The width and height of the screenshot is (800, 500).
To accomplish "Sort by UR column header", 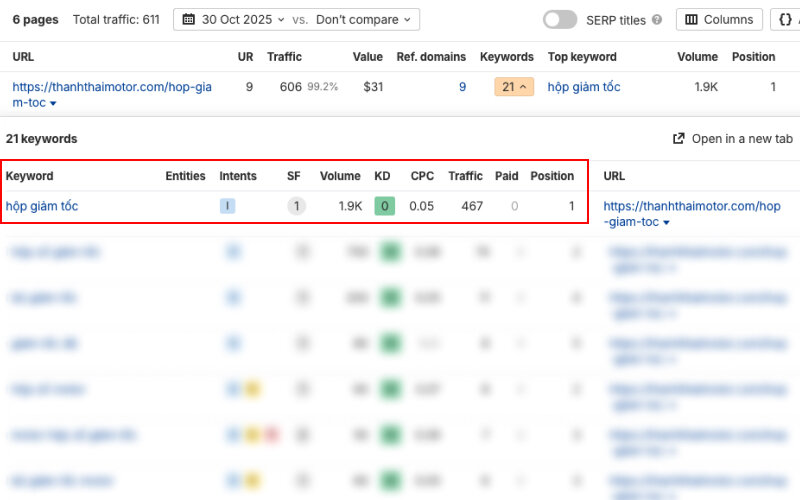I will click(x=245, y=57).
